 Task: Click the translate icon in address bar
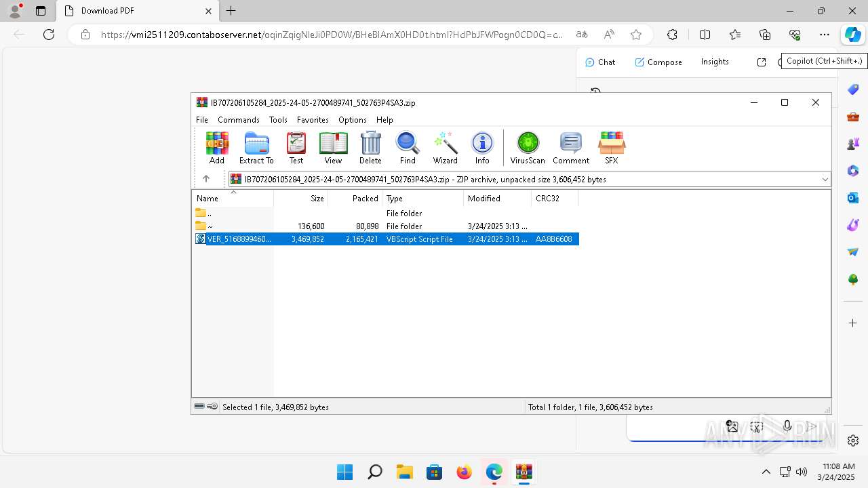tap(582, 35)
